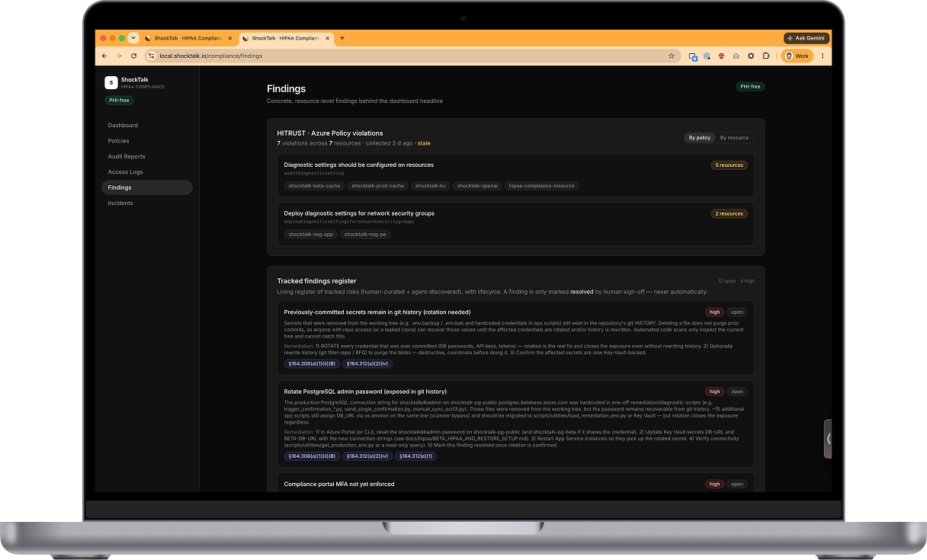The width and height of the screenshot is (927, 560).
Task: Open the side panel handle at right edge
Action: pos(828,439)
